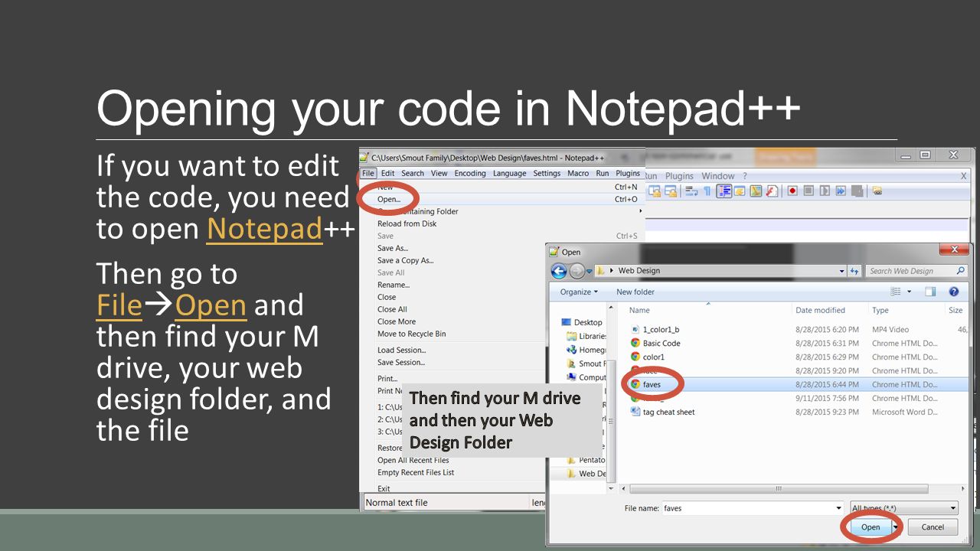Screen dimensions: 980x551
Task: Click the refresh icon beside the address bar
Action: [854, 271]
